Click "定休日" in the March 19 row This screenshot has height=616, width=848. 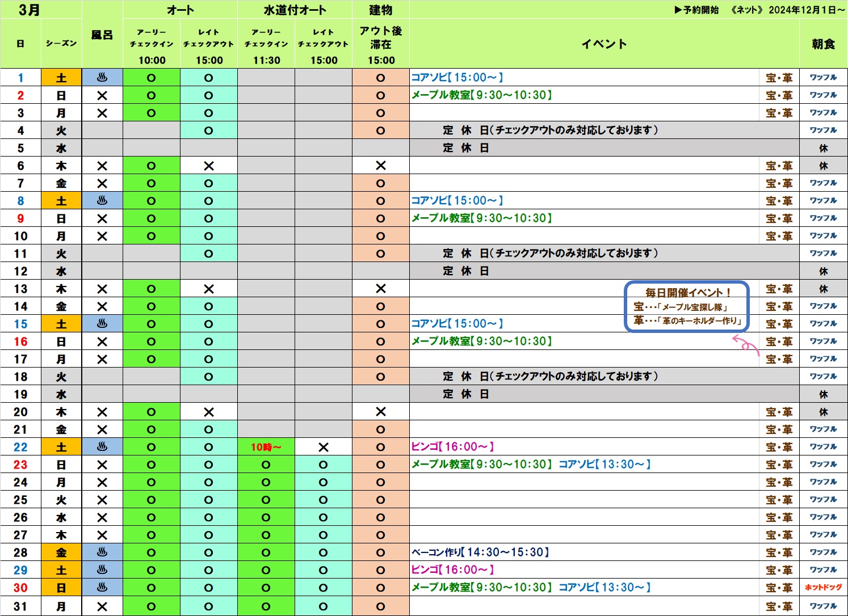point(466,394)
